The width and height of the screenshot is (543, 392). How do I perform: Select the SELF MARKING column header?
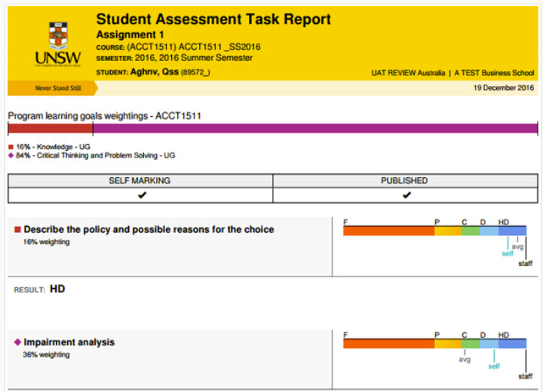tap(140, 181)
